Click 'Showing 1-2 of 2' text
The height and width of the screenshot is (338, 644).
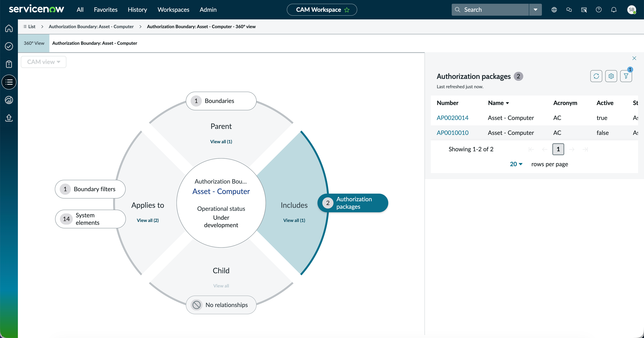coord(471,149)
